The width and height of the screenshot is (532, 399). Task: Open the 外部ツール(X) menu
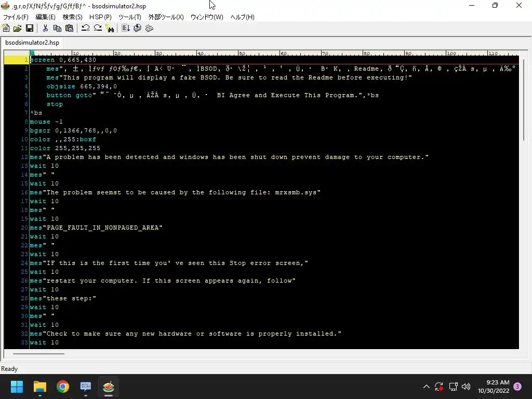pyautogui.click(x=166, y=17)
